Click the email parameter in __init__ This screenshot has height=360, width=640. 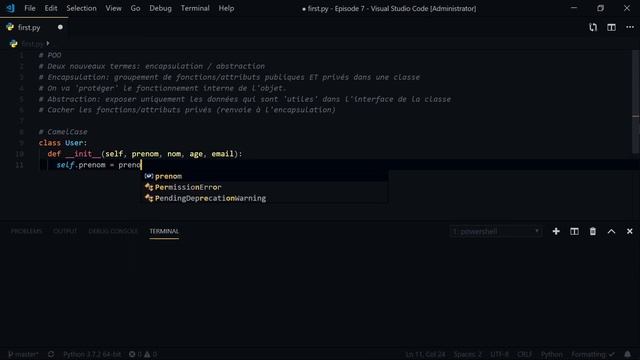coord(222,154)
